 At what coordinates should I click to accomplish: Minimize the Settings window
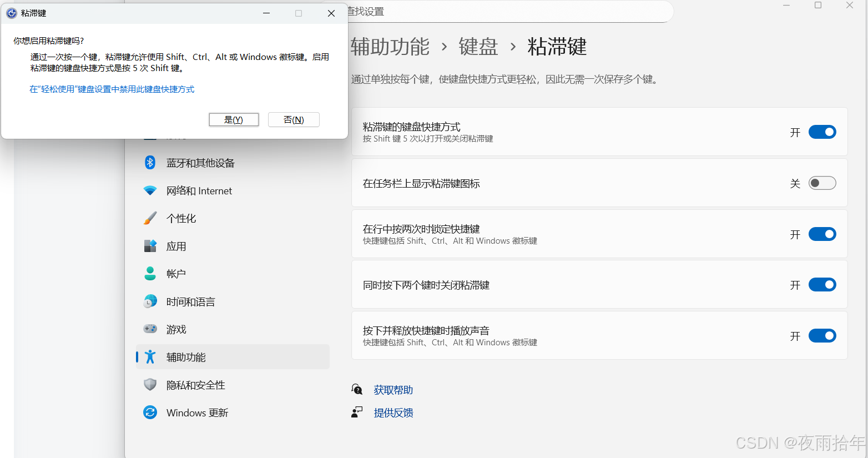pyautogui.click(x=786, y=6)
